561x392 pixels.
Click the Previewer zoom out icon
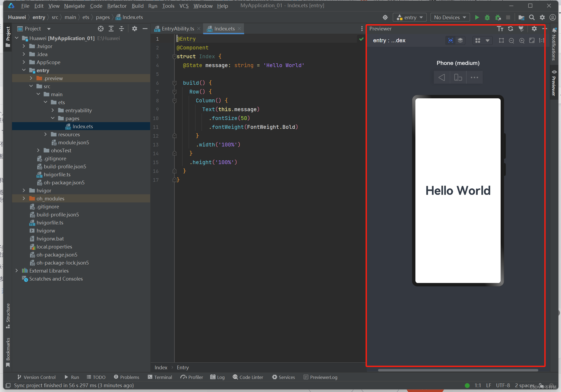(x=511, y=40)
